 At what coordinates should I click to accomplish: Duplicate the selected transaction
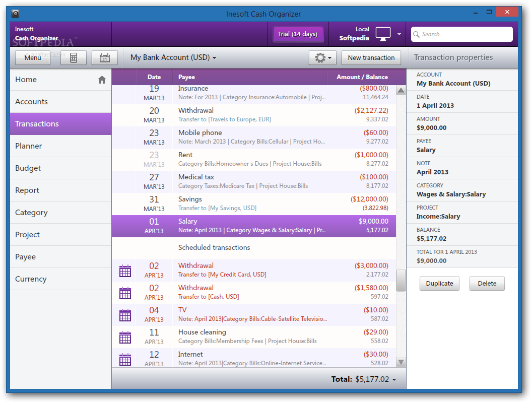point(439,284)
